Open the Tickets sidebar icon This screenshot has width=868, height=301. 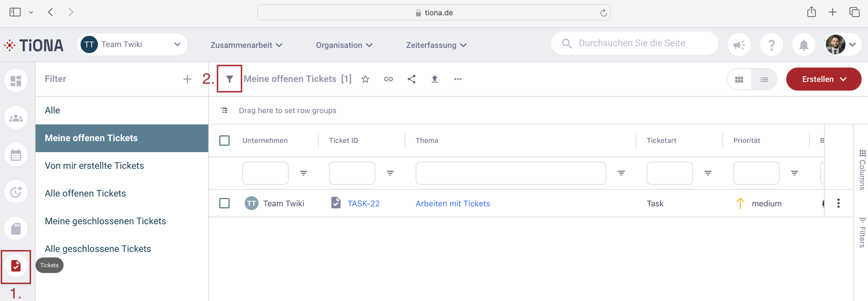[x=16, y=266]
